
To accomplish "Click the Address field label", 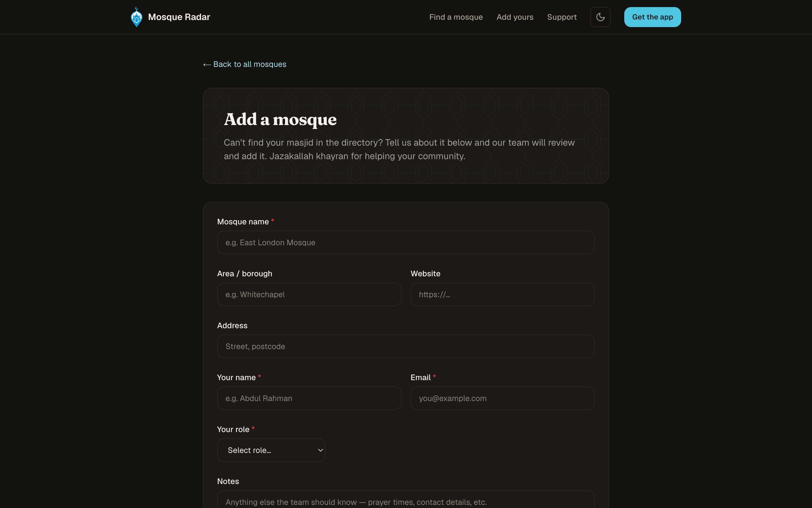I will pos(232,326).
